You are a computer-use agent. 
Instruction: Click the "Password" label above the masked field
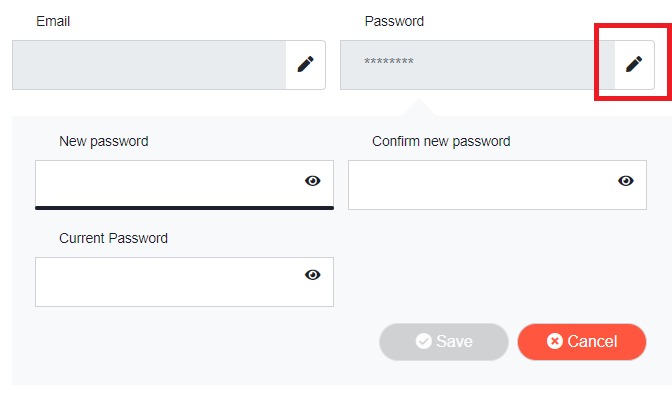click(x=394, y=21)
